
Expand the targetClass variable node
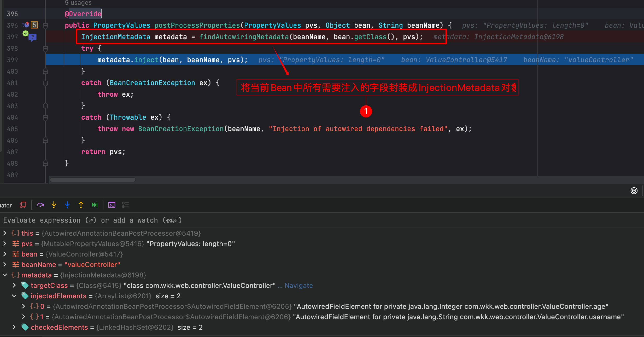(14, 285)
